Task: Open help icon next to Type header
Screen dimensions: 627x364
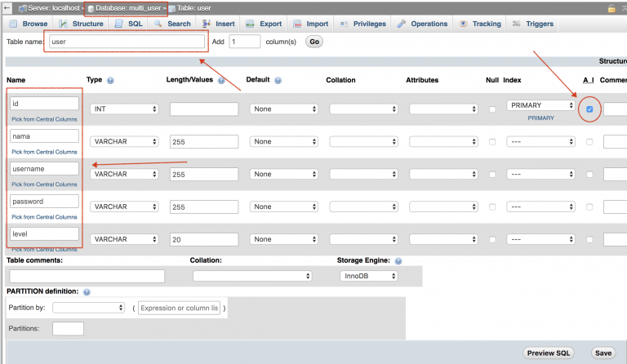Action: point(110,80)
